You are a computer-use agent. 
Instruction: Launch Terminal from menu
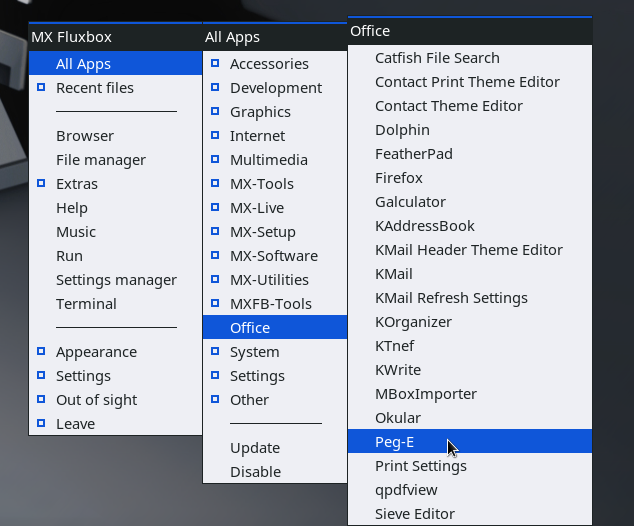click(x=115, y=304)
